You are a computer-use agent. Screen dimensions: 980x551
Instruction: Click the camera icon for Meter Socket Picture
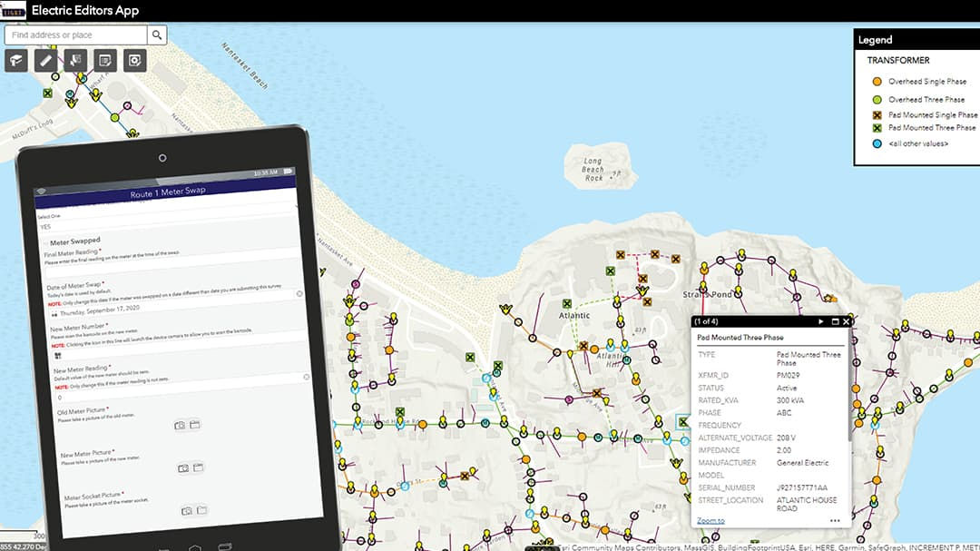(187, 510)
